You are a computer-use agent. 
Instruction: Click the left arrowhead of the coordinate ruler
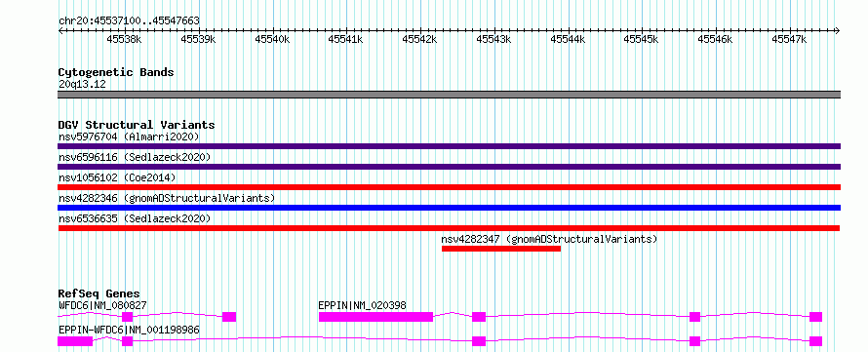pos(60,30)
